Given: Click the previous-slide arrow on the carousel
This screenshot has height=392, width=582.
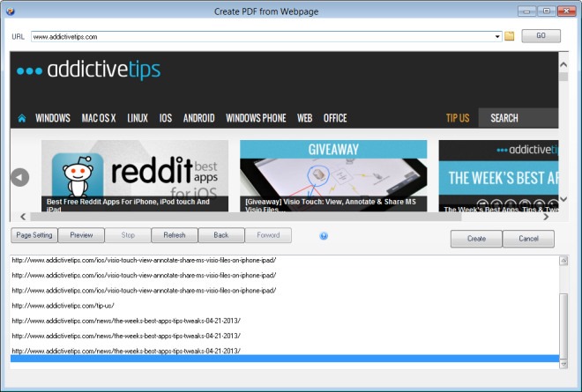Looking at the screenshot, I should pyautogui.click(x=20, y=177).
